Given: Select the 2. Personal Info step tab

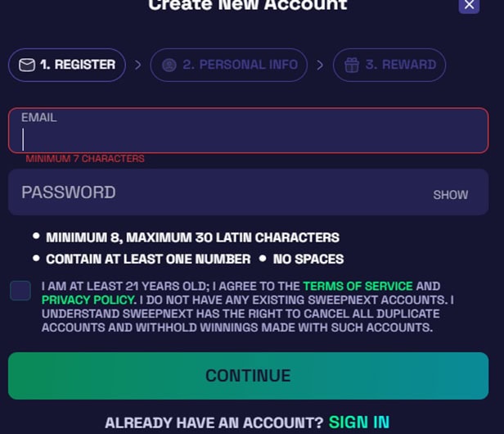Looking at the screenshot, I should [228, 65].
